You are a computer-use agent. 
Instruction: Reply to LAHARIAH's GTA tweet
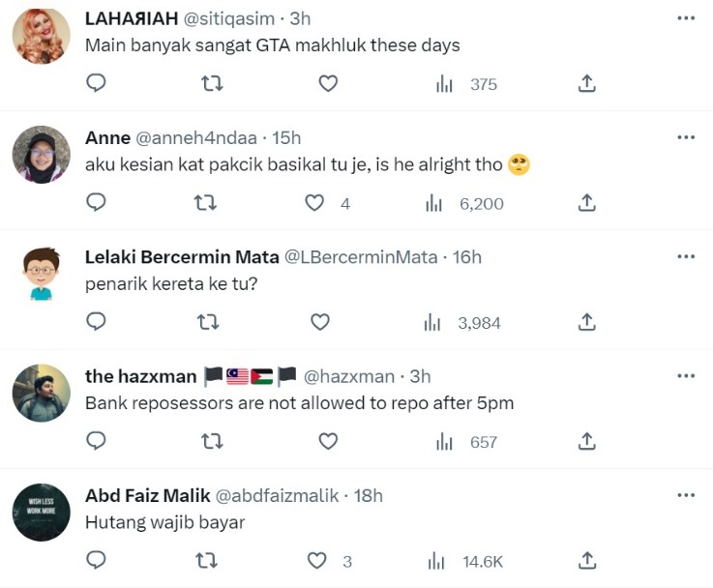click(x=96, y=84)
